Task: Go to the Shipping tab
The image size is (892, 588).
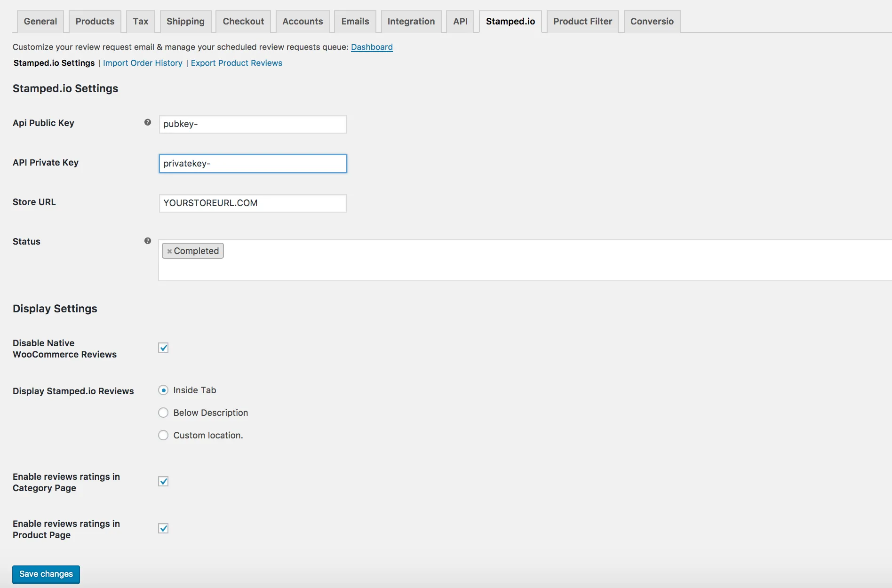Action: tap(185, 22)
